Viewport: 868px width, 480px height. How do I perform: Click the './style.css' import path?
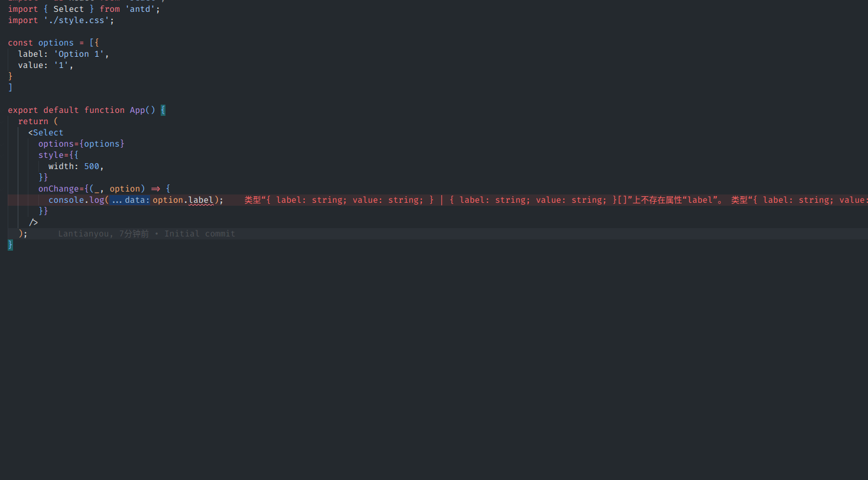[x=77, y=20]
